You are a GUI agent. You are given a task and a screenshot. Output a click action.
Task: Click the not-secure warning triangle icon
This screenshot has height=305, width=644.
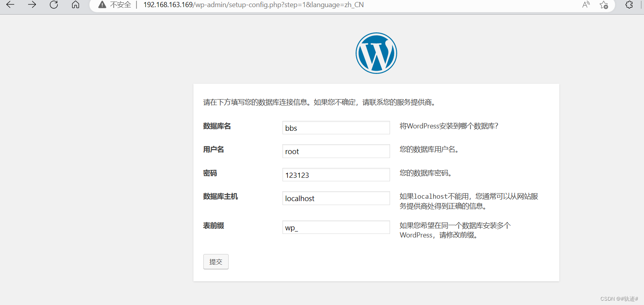(x=102, y=5)
